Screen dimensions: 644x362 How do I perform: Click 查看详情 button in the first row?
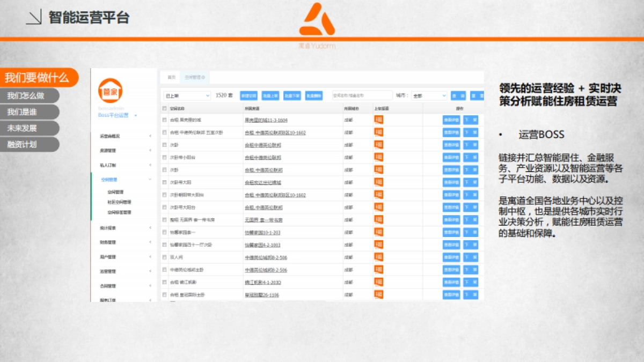tap(451, 120)
